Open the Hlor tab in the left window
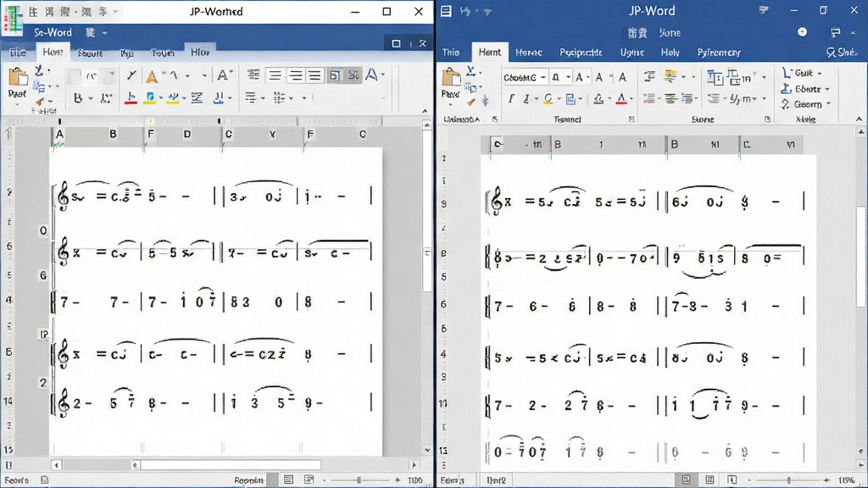 (x=200, y=52)
